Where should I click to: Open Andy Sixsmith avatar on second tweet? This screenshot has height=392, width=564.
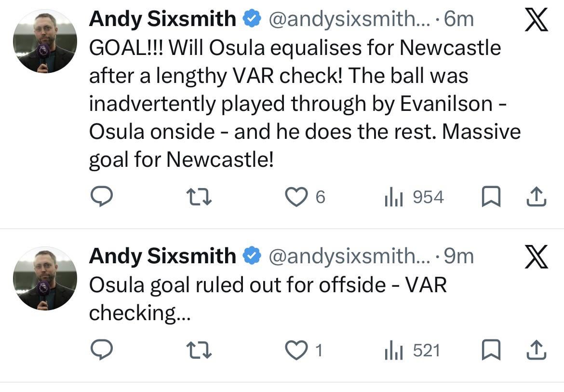[x=45, y=278]
